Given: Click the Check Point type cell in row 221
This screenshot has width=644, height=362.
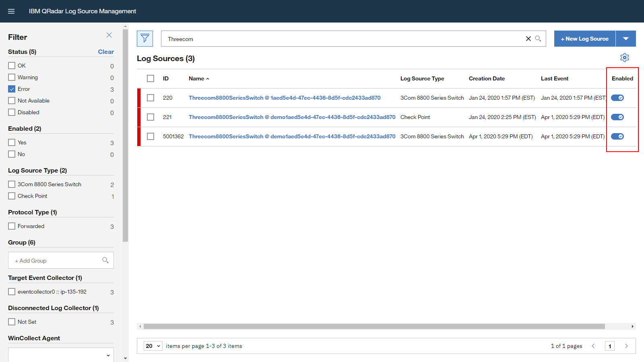Looking at the screenshot, I should (x=415, y=117).
